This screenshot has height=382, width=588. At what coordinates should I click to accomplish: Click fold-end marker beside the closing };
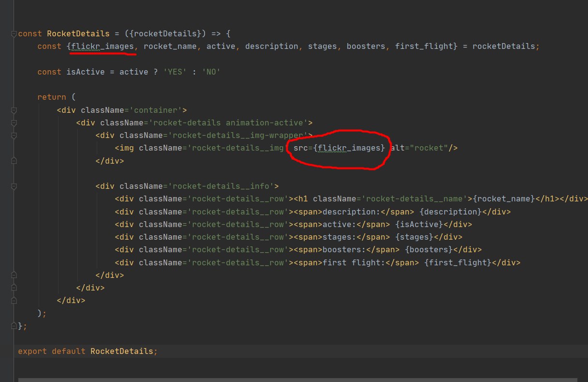pos(14,326)
